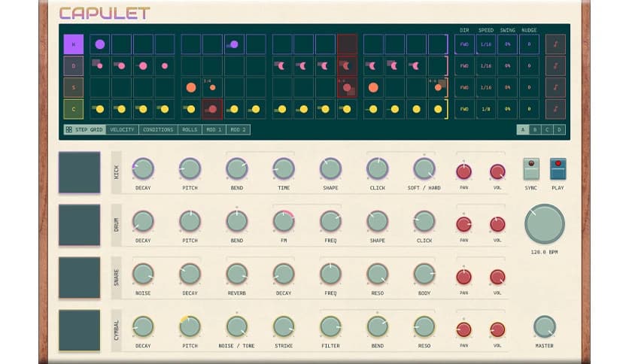Toggle snare row step 13 orange dot
Image resolution: width=629 pixels, height=364 pixels.
(373, 87)
